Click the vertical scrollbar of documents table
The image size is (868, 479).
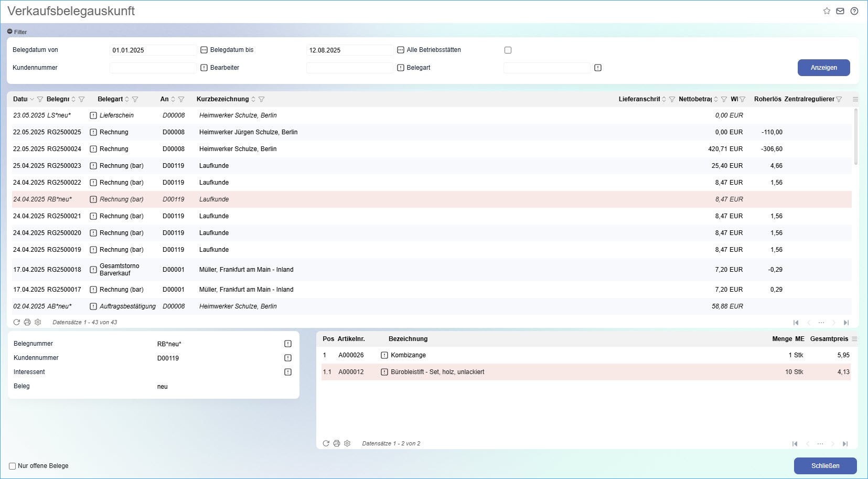[x=856, y=136]
